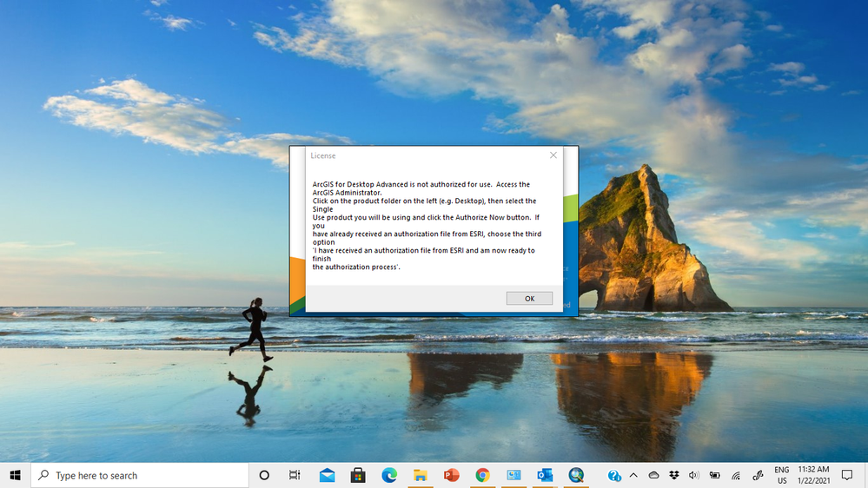The height and width of the screenshot is (488, 868).
Task: Open File Explorer from taskbar
Action: (x=421, y=475)
